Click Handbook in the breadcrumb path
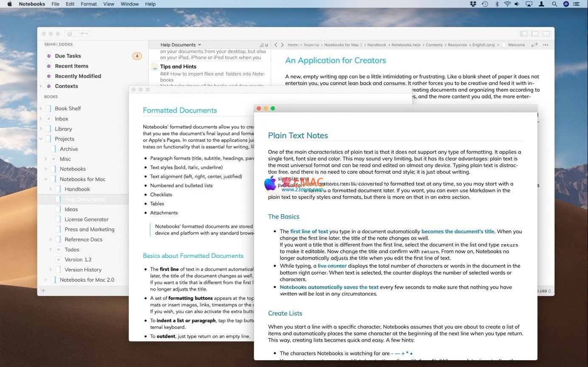This screenshot has height=367, width=588. 376,45
